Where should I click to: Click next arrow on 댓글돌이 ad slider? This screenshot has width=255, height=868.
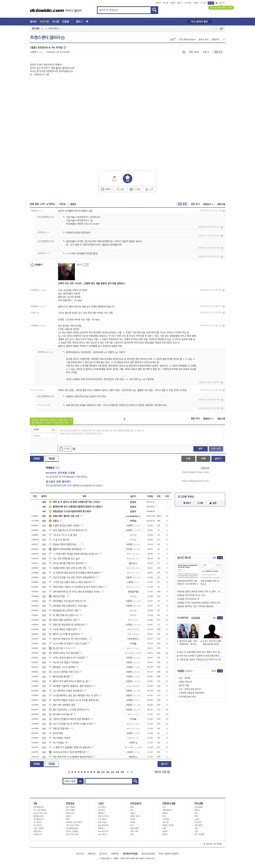[x=87, y=265]
